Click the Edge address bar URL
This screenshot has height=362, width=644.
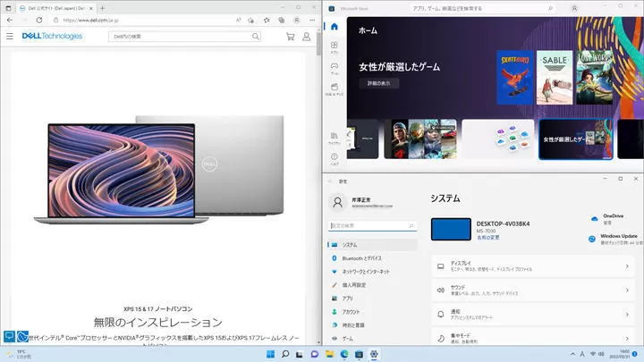90,20
